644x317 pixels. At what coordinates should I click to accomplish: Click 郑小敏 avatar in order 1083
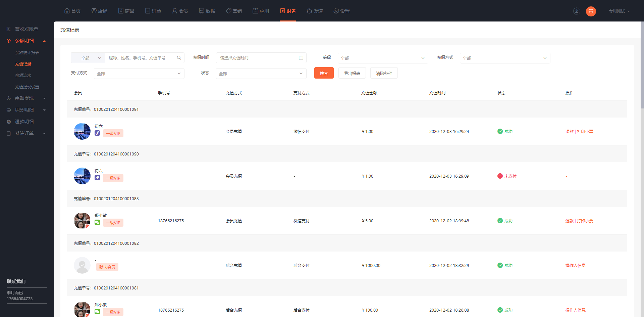(x=82, y=221)
